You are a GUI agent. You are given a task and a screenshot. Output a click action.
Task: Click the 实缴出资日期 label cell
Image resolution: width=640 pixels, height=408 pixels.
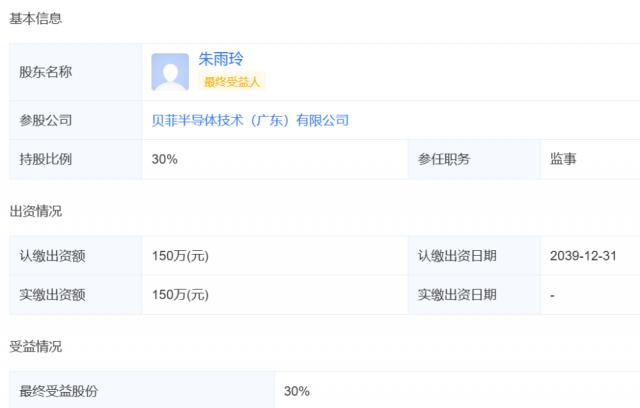[x=457, y=295]
